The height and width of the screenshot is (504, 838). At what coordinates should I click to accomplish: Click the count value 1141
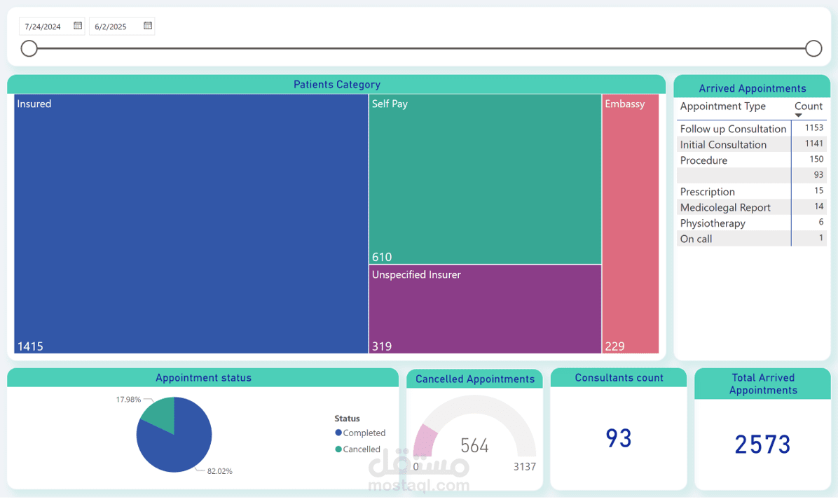814,143
